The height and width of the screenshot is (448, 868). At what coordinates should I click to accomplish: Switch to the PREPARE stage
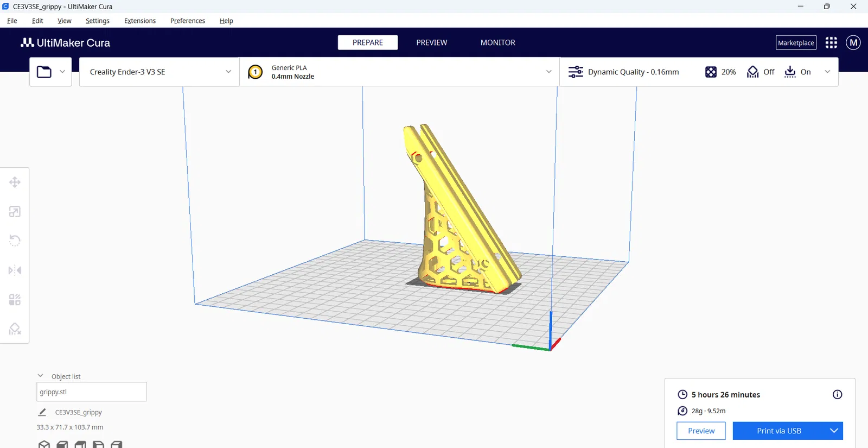coord(368,42)
